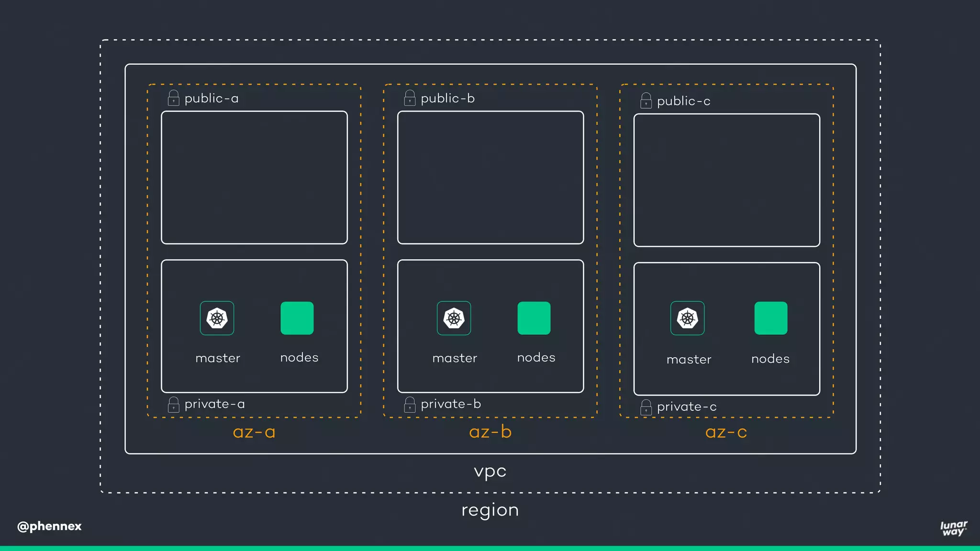Image resolution: width=980 pixels, height=551 pixels.
Task: Click the lock icon beside public-b
Action: [x=410, y=98]
